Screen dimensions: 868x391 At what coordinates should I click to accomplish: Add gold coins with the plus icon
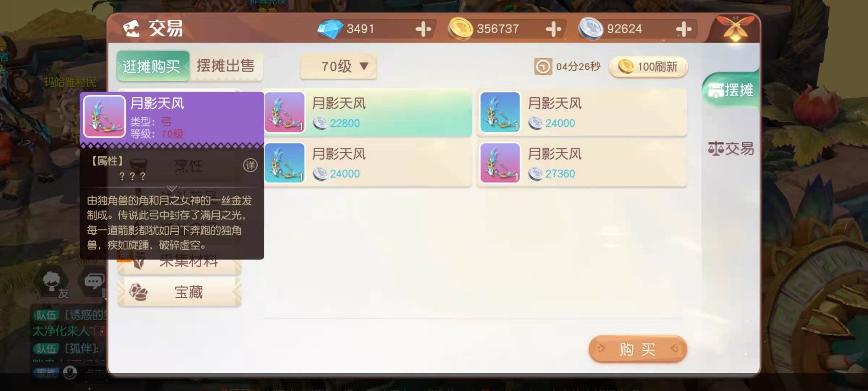point(553,29)
